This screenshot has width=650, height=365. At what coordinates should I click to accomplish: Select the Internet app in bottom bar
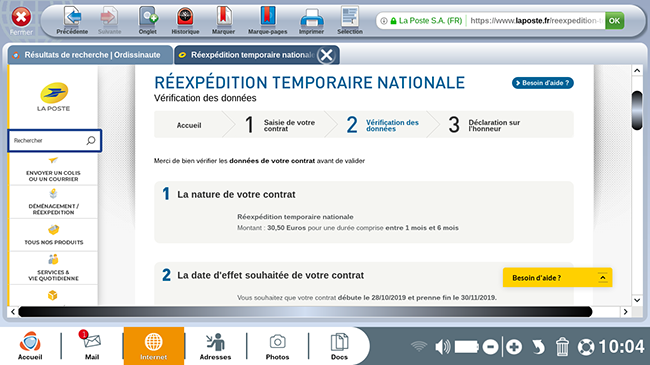point(154,346)
